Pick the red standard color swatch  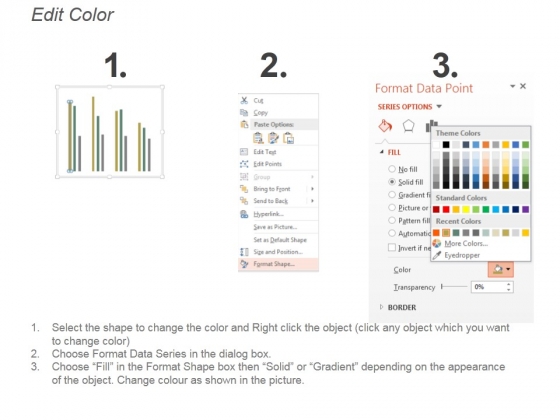446,209
